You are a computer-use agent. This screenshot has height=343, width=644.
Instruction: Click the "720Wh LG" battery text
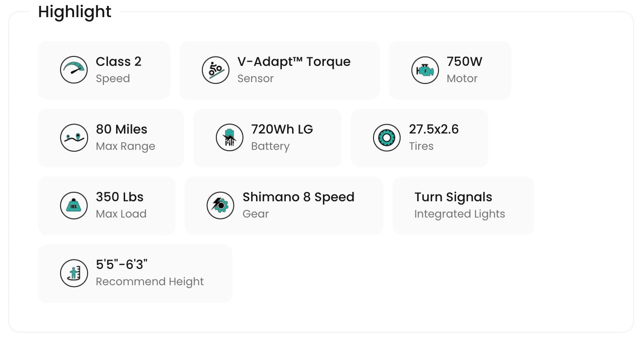[282, 130]
